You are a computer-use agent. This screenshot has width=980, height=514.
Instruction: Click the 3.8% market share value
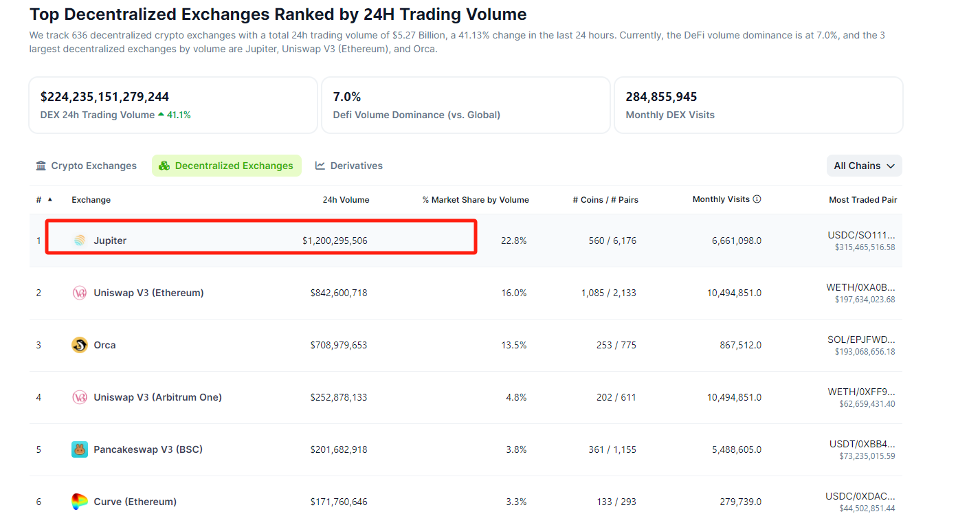pyautogui.click(x=516, y=449)
